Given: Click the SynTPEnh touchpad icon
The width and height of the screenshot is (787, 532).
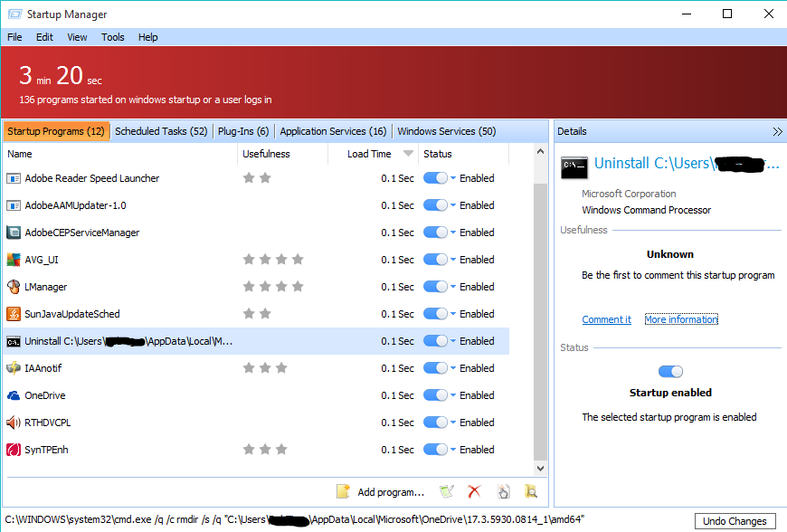Looking at the screenshot, I should click(14, 450).
